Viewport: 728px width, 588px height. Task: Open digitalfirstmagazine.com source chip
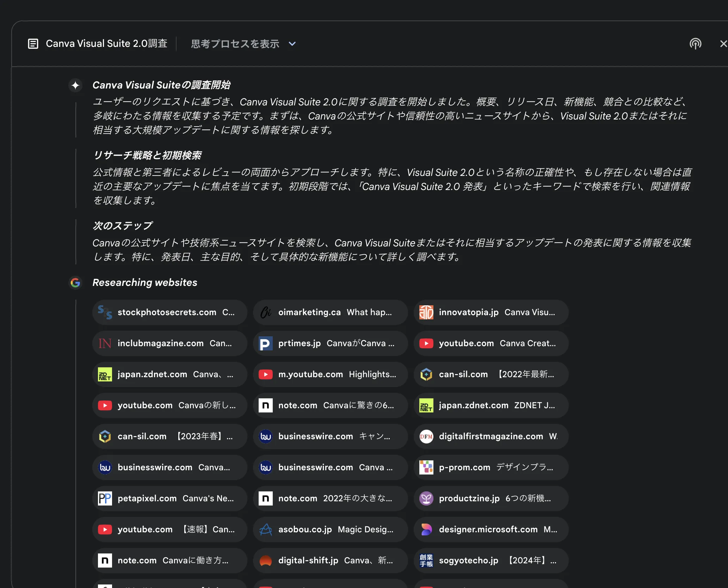[491, 436]
